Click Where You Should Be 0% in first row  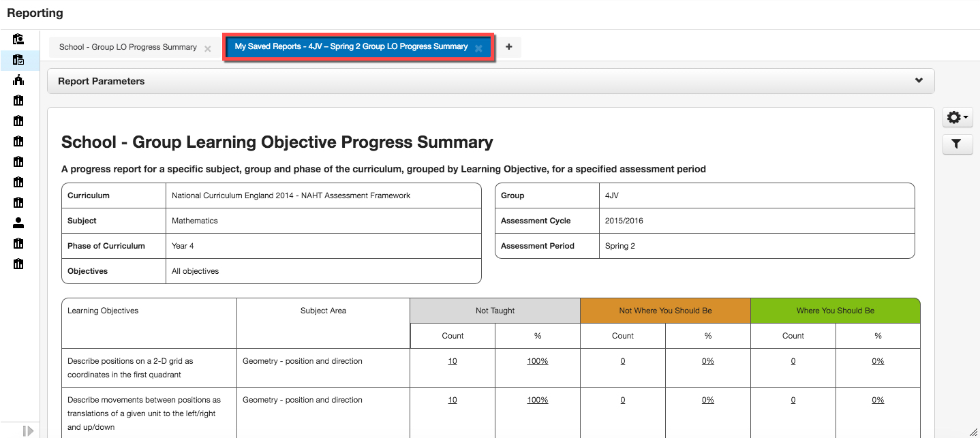click(x=878, y=361)
